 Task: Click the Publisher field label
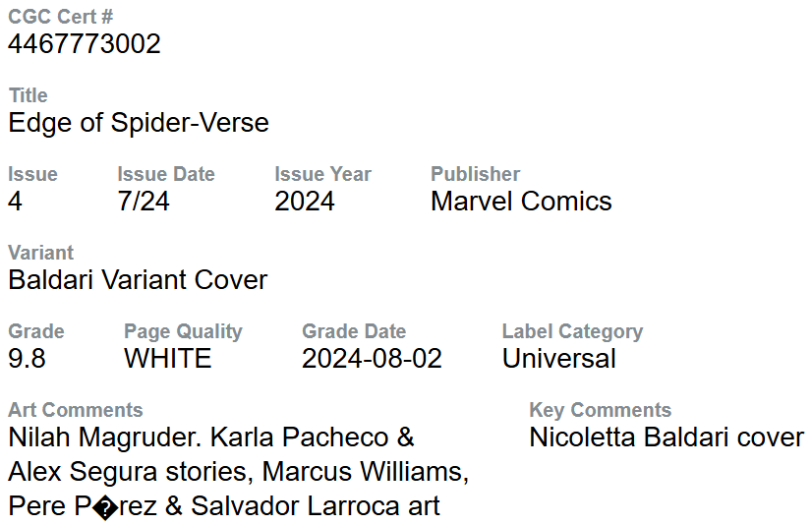(x=475, y=174)
